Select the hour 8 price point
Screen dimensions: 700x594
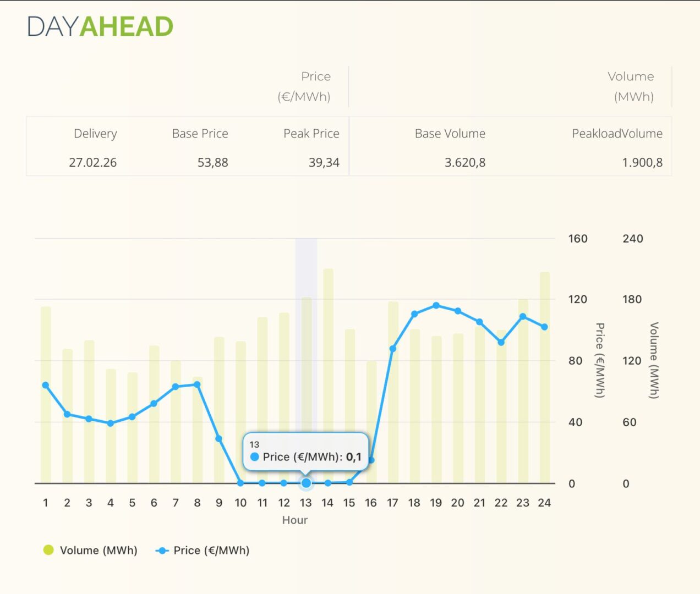pyautogui.click(x=197, y=384)
